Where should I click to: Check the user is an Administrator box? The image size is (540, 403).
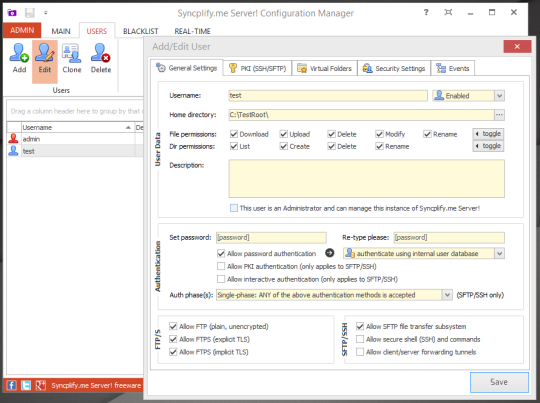click(234, 208)
